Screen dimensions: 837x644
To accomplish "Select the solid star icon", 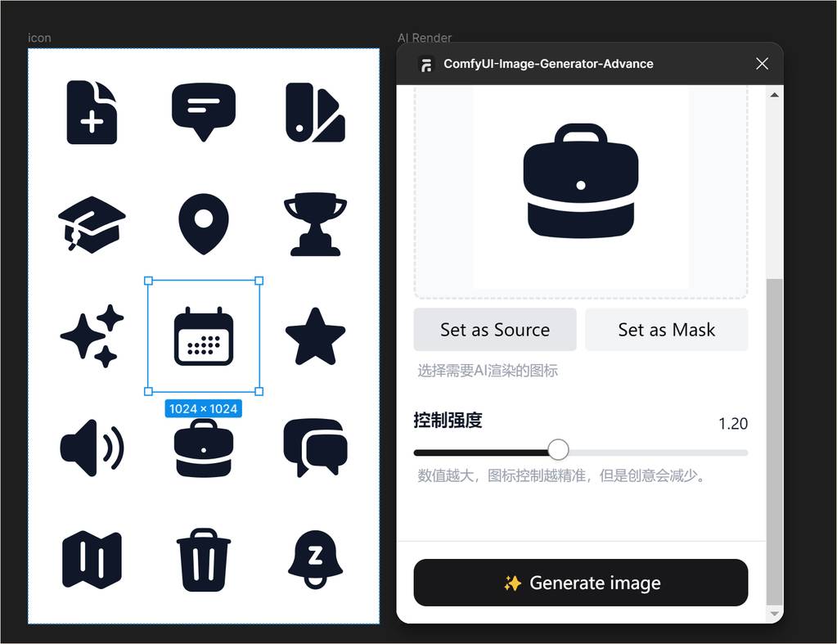I will point(315,336).
